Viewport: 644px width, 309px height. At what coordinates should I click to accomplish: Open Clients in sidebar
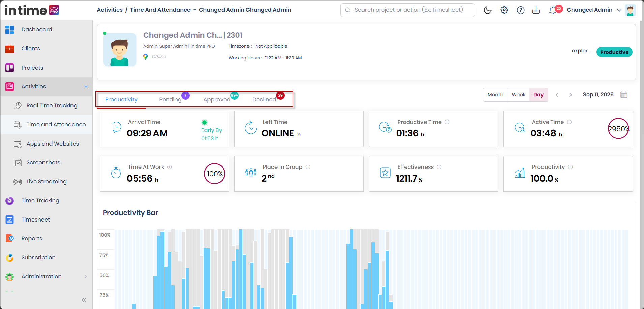[x=31, y=48]
